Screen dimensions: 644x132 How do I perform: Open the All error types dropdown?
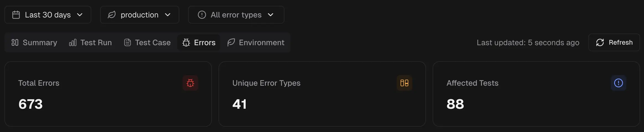pos(236,15)
